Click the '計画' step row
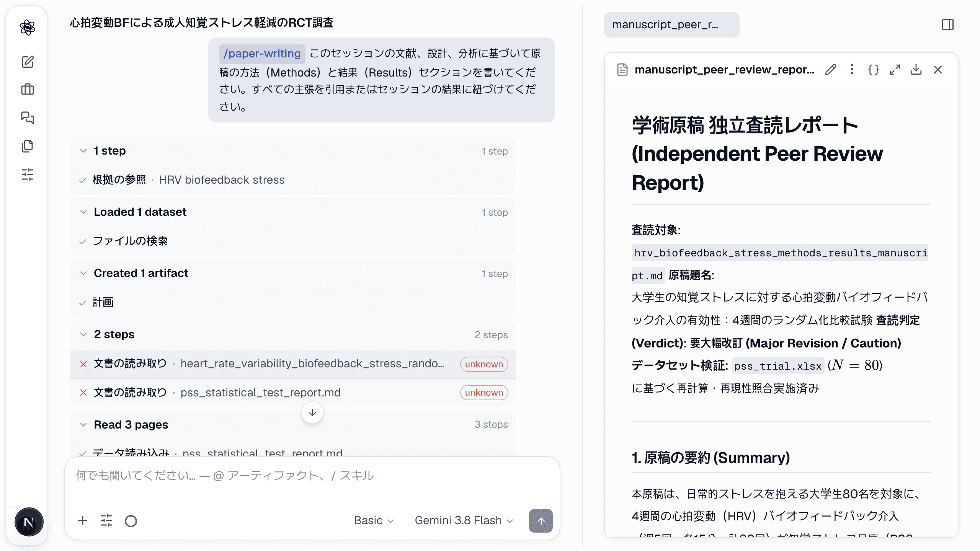The height and width of the screenshot is (551, 980). (293, 302)
